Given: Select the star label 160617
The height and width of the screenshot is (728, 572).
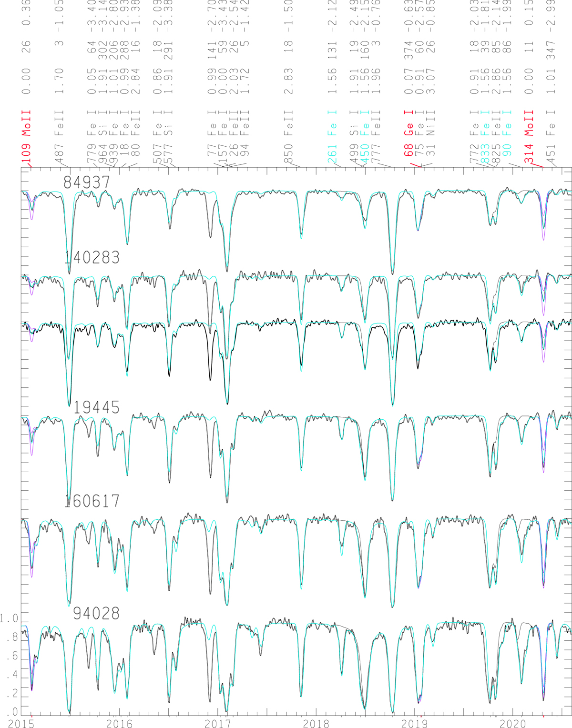Looking at the screenshot, I should tap(92, 501).
